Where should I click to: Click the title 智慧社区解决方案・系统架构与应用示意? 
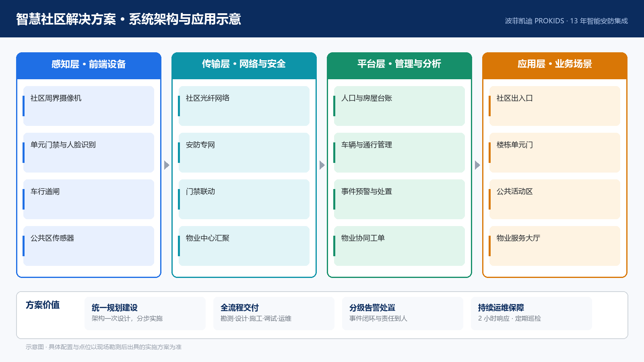click(128, 19)
